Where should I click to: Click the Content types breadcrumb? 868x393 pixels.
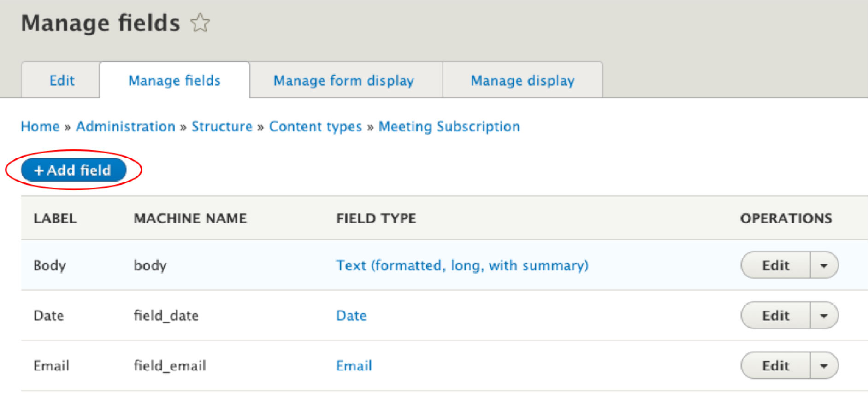pos(315,127)
